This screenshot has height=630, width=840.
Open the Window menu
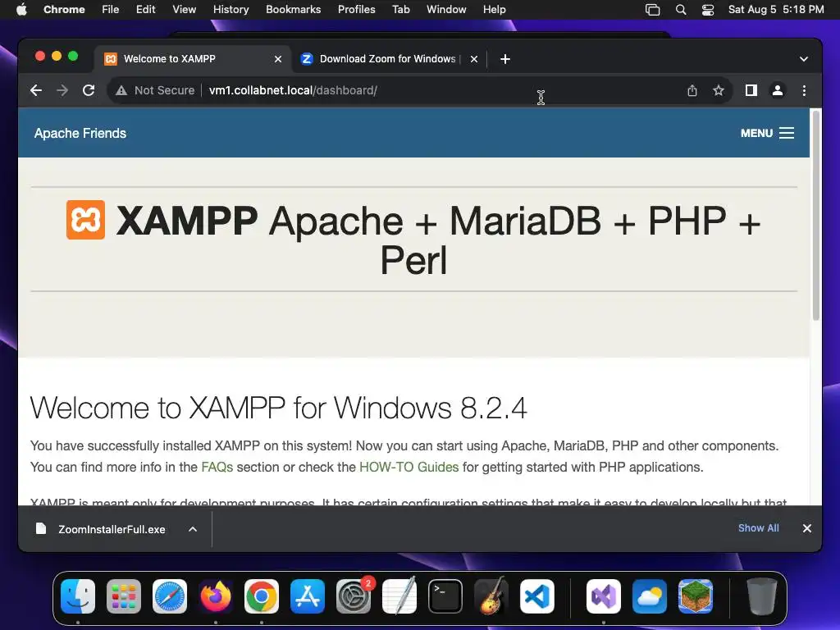click(446, 10)
